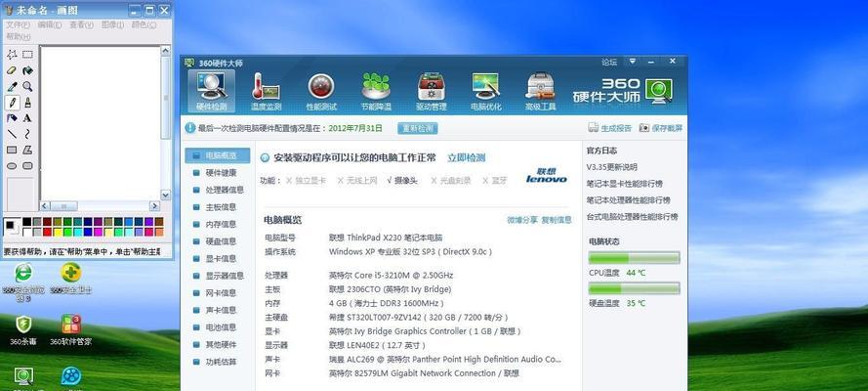Choose the fill bucket tool in Paint

(x=27, y=70)
